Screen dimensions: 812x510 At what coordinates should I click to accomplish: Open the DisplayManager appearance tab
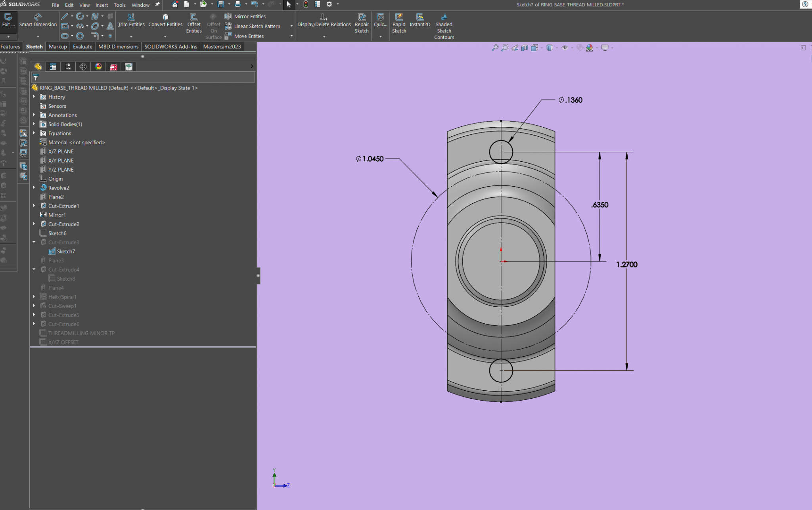click(98, 67)
